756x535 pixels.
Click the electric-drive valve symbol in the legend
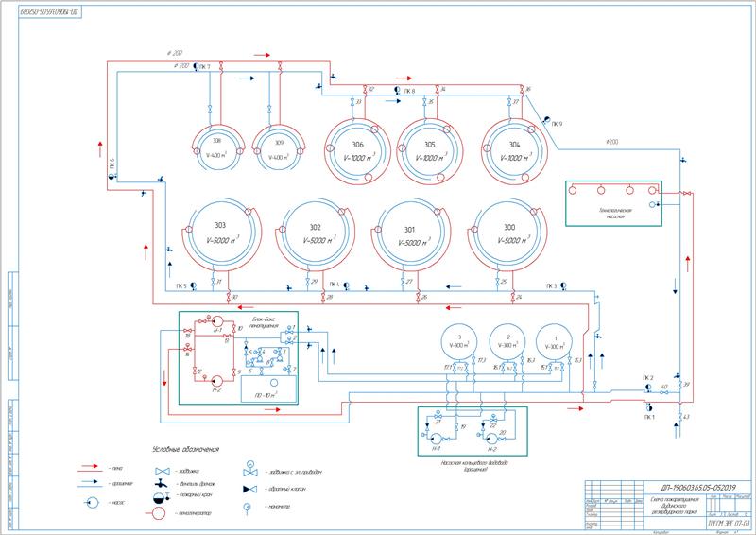point(249,470)
